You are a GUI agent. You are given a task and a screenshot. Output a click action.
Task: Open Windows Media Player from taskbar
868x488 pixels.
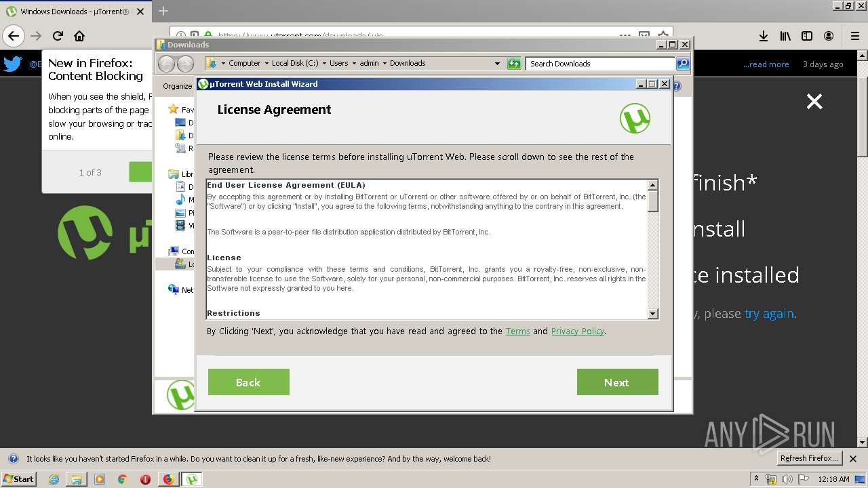click(100, 479)
